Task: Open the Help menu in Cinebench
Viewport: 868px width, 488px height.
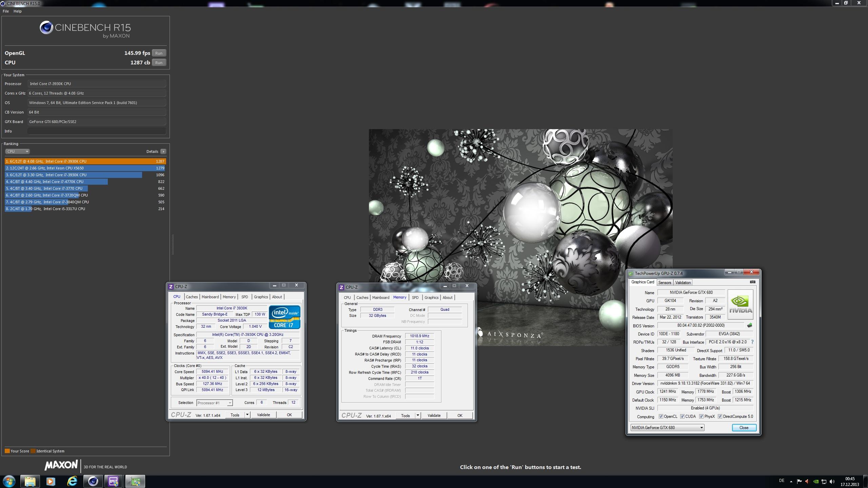Action: pos(18,11)
